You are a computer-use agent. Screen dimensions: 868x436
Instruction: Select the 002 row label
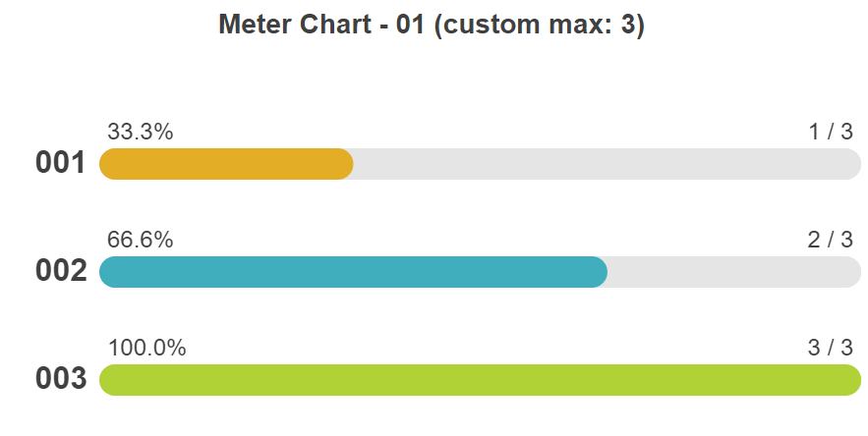(61, 271)
